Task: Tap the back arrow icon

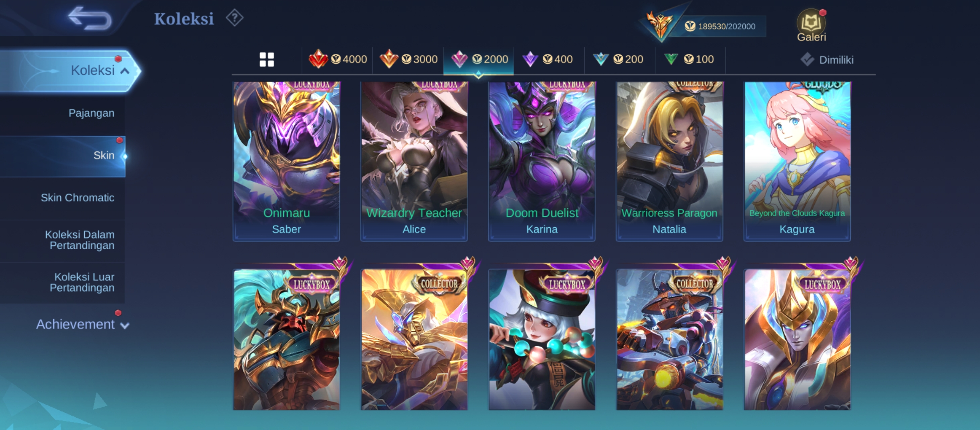Action: pyautogui.click(x=90, y=18)
